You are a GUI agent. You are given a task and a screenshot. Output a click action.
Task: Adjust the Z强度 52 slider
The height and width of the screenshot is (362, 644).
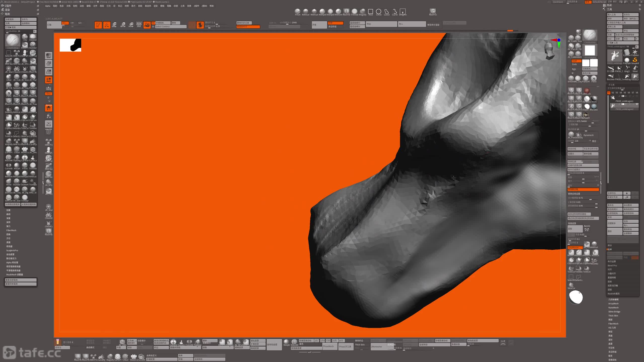coord(583,125)
